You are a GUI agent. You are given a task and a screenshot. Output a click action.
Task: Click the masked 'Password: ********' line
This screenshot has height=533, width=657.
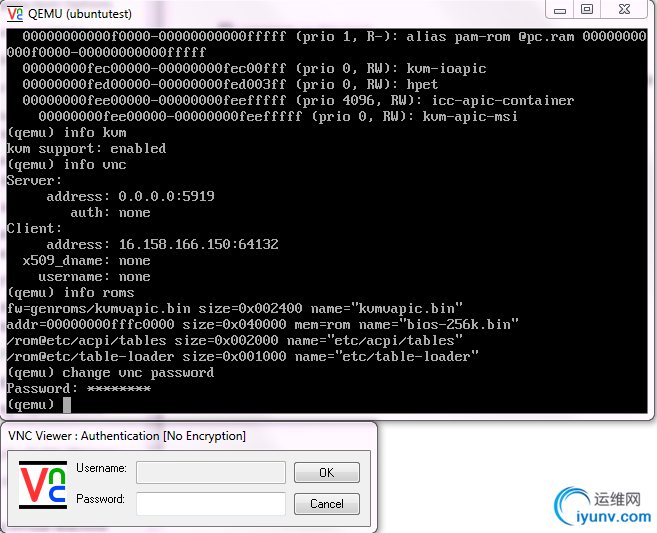pyautogui.click(x=79, y=388)
